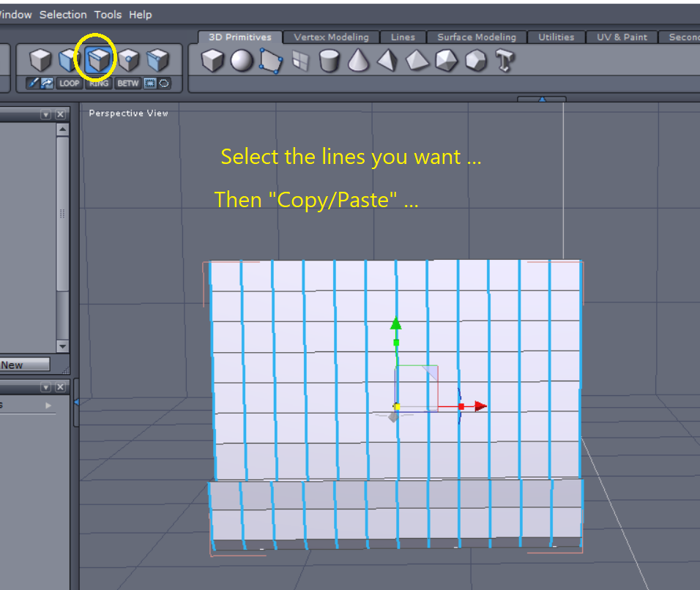Expand the right-pointing arrow in lower panel

pos(48,406)
